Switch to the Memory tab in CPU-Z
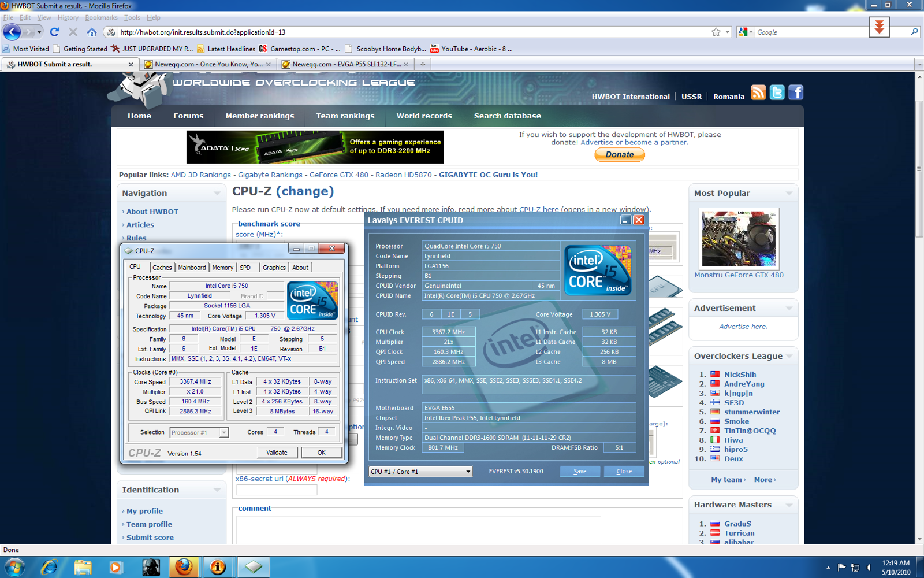 (222, 268)
